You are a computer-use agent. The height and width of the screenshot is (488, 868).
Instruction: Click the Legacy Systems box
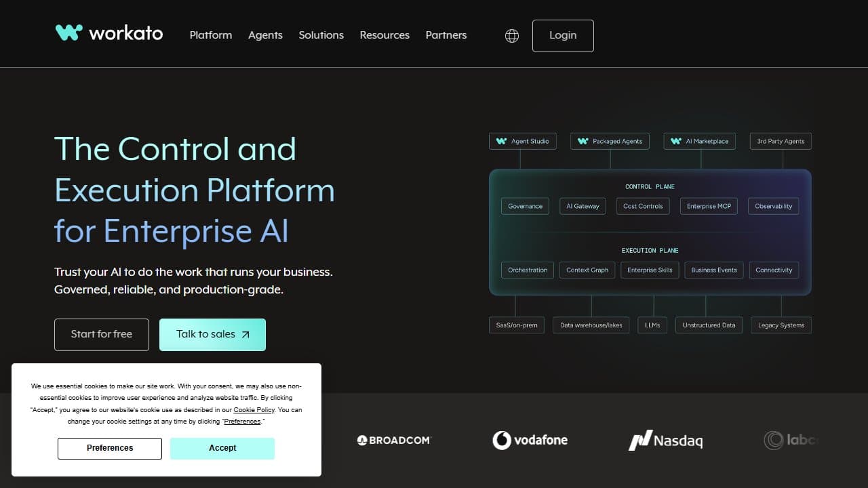pyautogui.click(x=781, y=325)
